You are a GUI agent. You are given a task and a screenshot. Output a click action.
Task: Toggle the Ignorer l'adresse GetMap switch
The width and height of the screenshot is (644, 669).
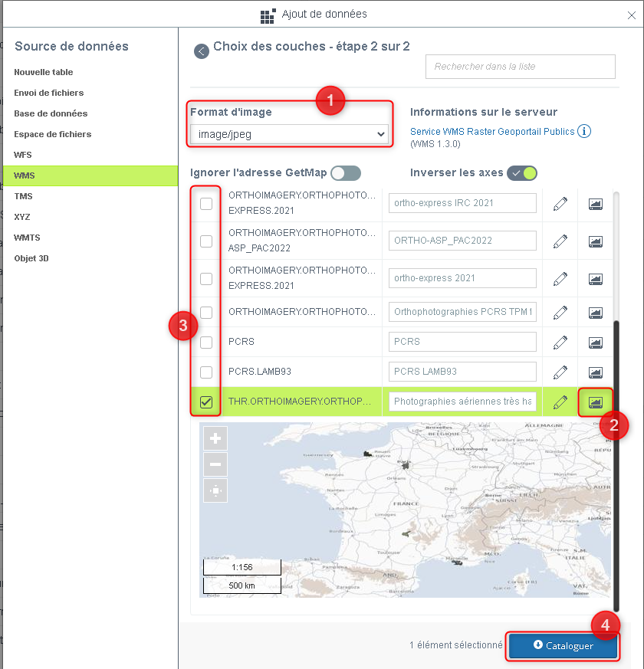tap(345, 172)
